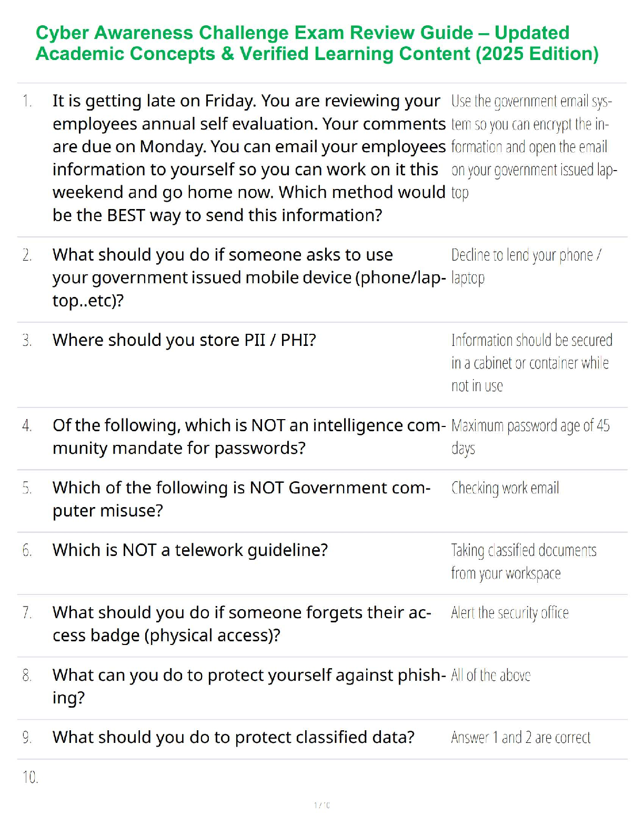Click the question about forgotten access badge
The height and width of the screenshot is (834, 644).
(241, 624)
